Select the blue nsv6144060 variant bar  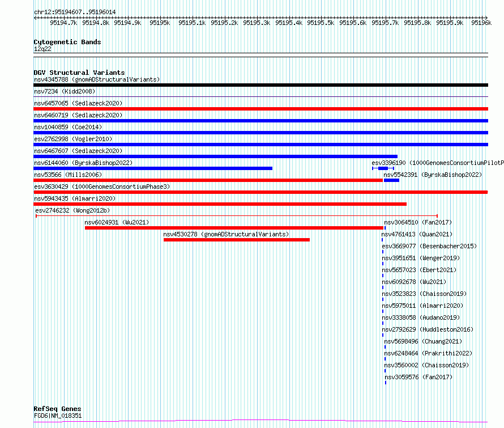(153, 168)
